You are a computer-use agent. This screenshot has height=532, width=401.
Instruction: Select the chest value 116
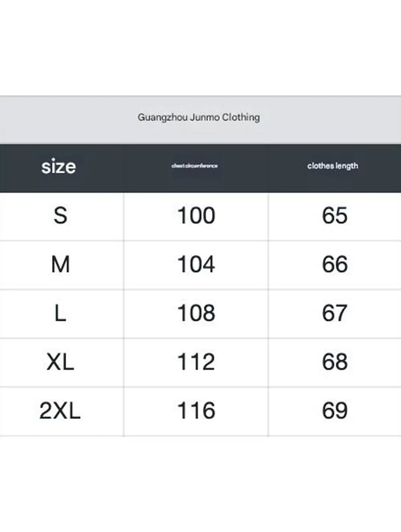pos(196,411)
